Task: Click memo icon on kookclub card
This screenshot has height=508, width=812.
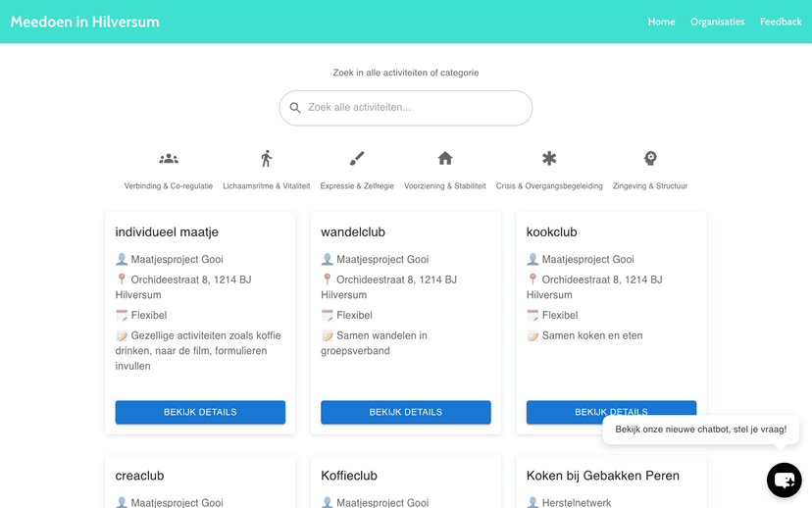Action: pos(533,335)
